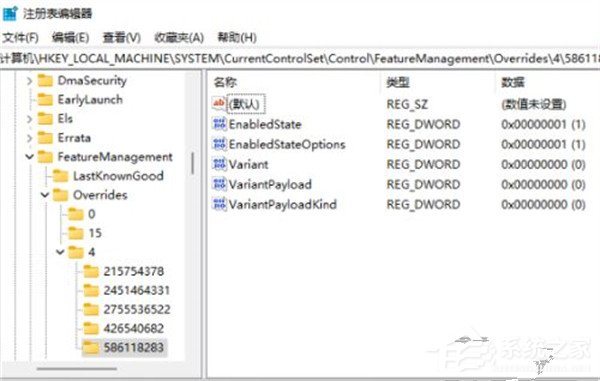Screen dimensions: 600x381
Task: Select the 586118283 tree label
Action: 134,347
